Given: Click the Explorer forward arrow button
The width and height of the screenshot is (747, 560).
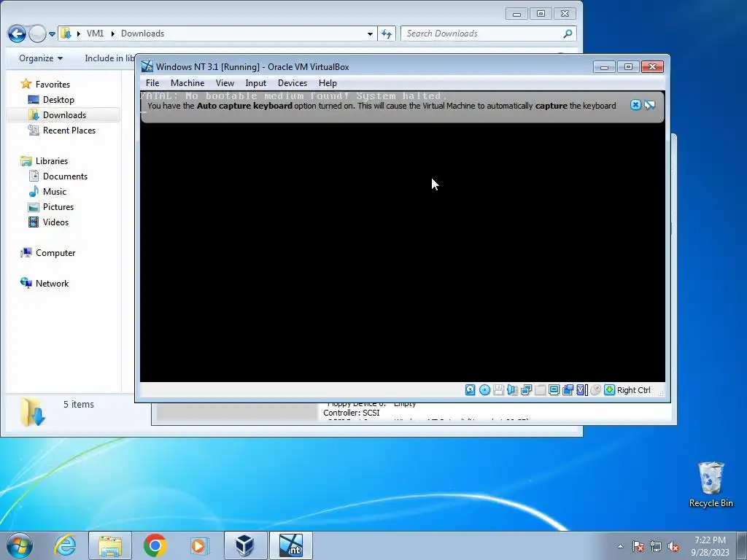Looking at the screenshot, I should pos(38,34).
